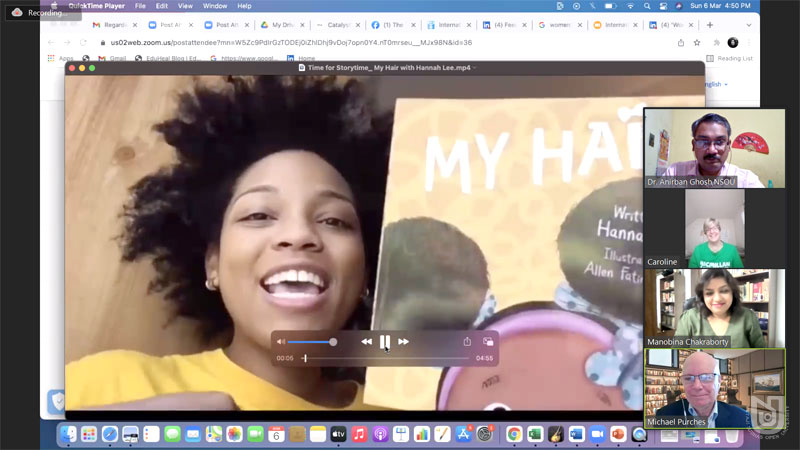This screenshot has height=450, width=800.
Task: Open the Chrome profile avatar
Action: (x=733, y=43)
